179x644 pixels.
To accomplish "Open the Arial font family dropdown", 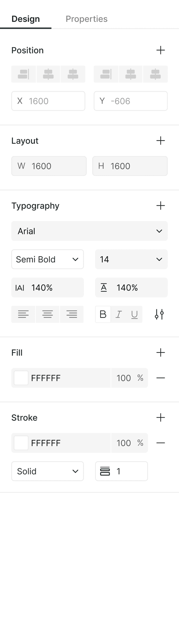I will pos(89,231).
